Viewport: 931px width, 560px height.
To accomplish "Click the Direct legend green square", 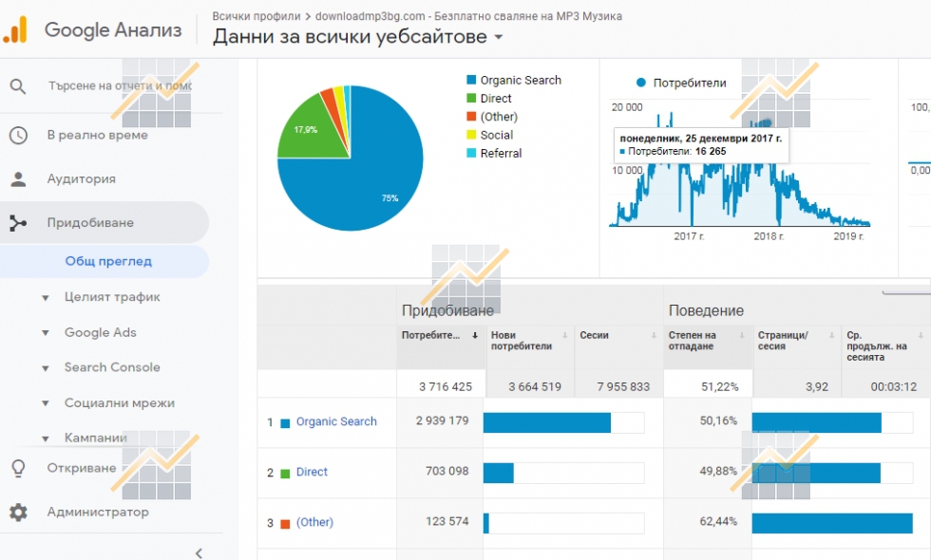I will tap(471, 99).
